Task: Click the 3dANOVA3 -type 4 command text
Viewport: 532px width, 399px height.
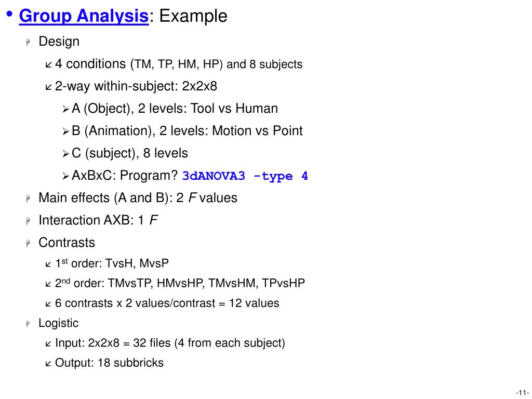Action: [245, 176]
